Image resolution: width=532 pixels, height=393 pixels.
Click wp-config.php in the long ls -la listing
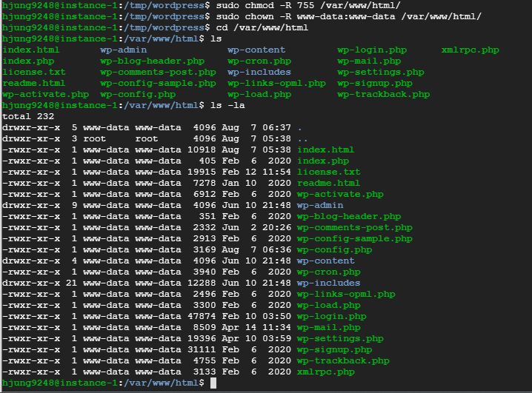point(334,249)
